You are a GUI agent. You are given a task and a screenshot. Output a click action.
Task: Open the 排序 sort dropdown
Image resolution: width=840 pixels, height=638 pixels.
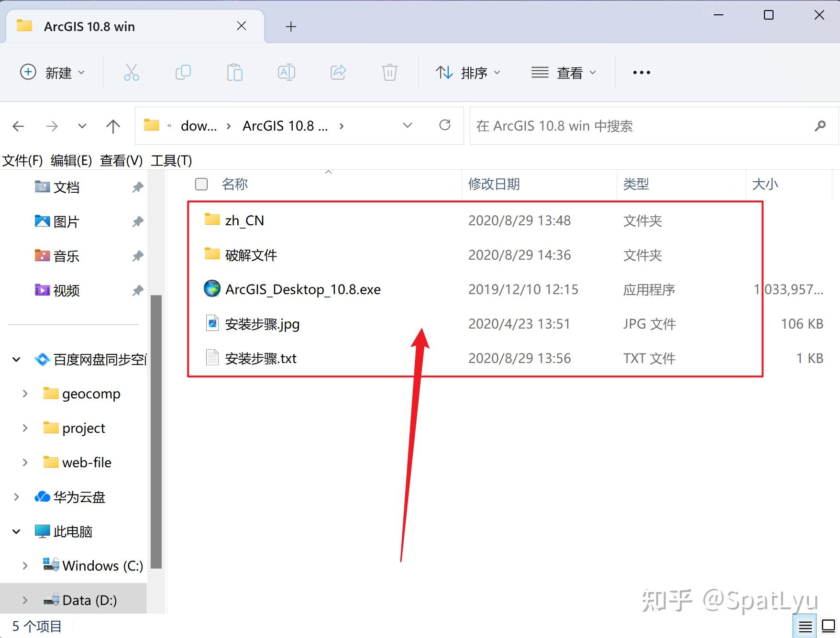[x=468, y=73]
